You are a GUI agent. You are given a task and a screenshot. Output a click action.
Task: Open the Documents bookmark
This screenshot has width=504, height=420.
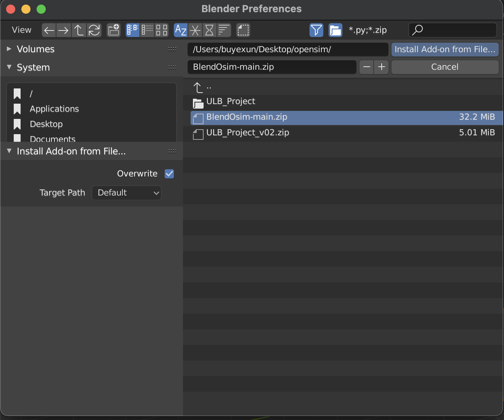91,138
